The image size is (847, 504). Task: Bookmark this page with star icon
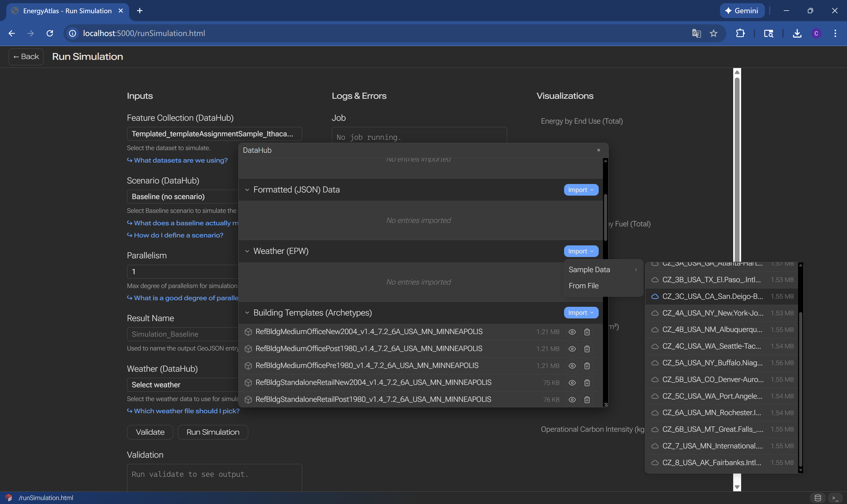click(714, 33)
